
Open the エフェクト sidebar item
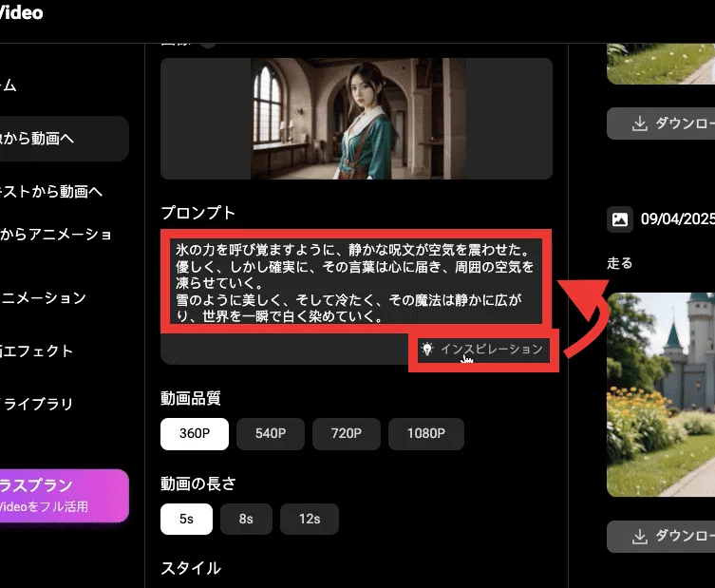pos(36,351)
